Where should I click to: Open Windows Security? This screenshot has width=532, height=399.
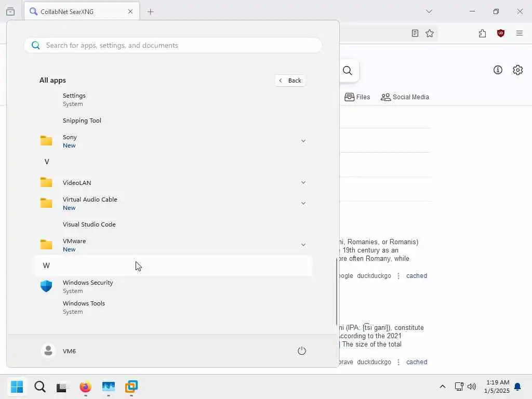click(173, 286)
